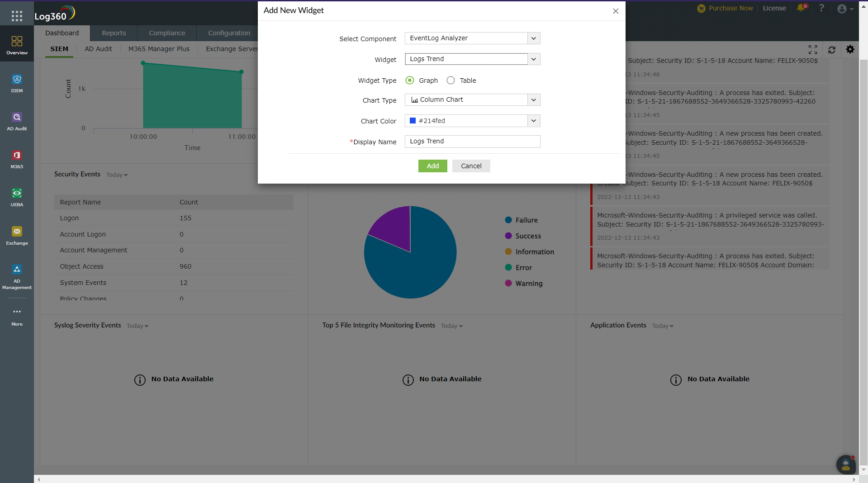
Task: Click the #214fed blue color swatch
Action: click(x=413, y=121)
